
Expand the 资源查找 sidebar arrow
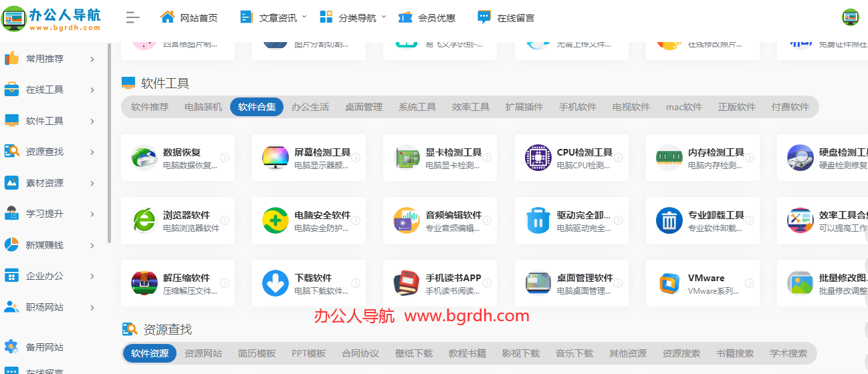pyautogui.click(x=92, y=152)
